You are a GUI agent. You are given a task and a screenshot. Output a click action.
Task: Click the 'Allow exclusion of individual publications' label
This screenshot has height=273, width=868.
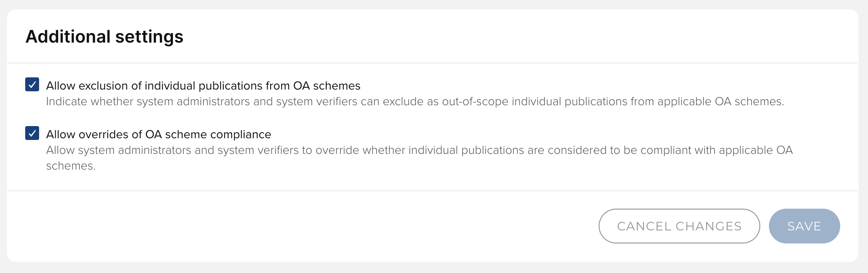click(x=203, y=86)
